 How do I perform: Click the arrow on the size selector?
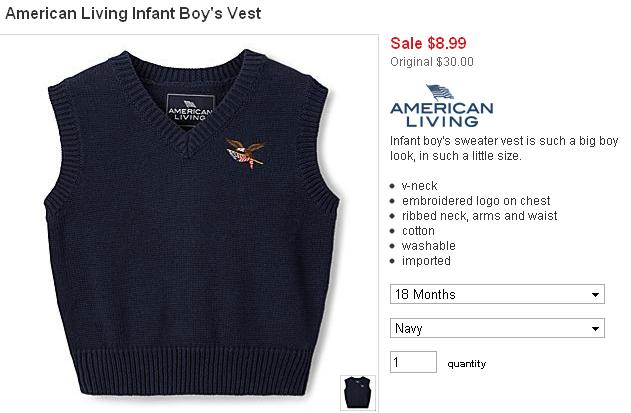595,295
